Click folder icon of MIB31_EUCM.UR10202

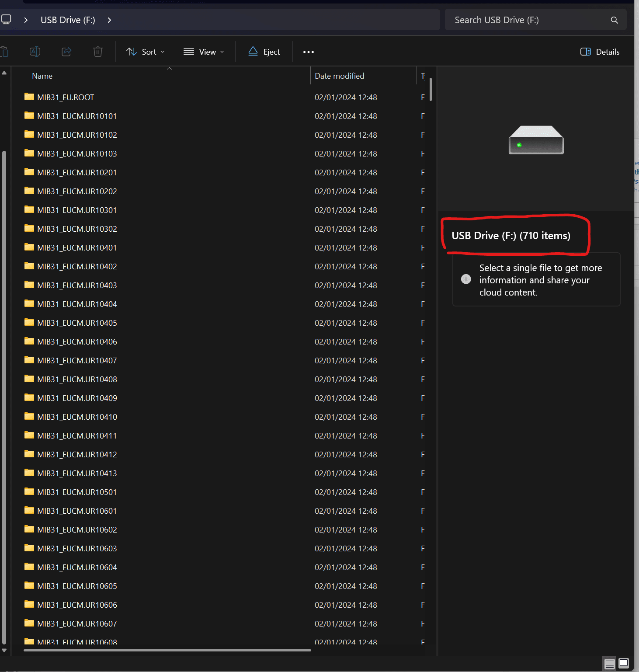coord(29,191)
